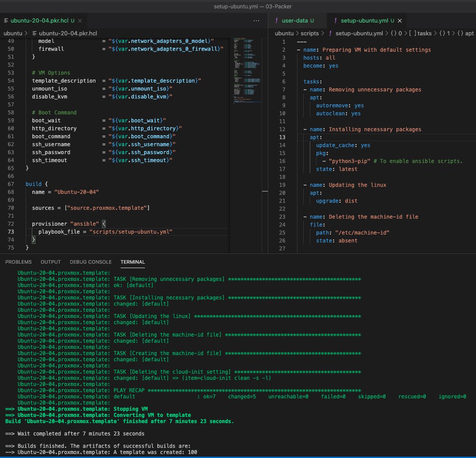
Task: Select the TERMINAL panel tab
Action: [133, 262]
